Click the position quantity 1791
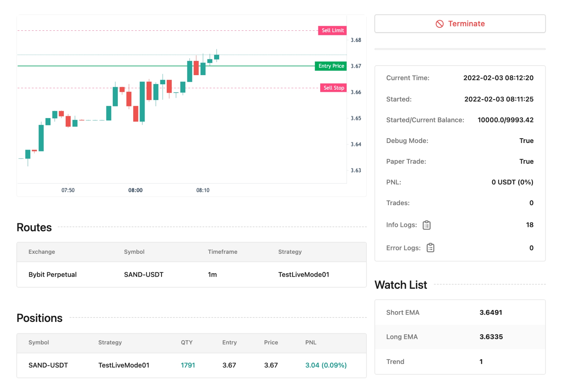 [x=188, y=365]
